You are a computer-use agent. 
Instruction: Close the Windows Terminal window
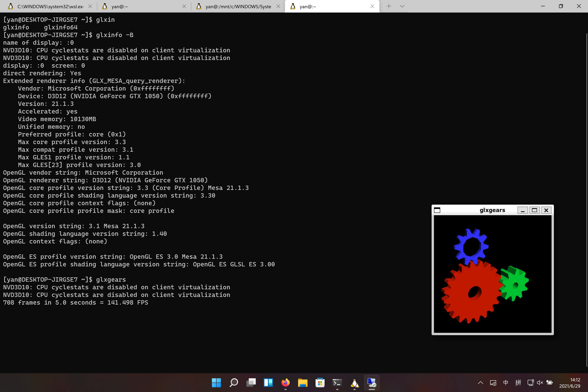[579, 6]
